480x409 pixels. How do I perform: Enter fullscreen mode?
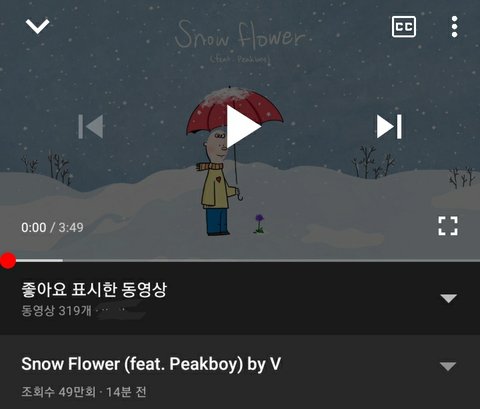[448, 226]
